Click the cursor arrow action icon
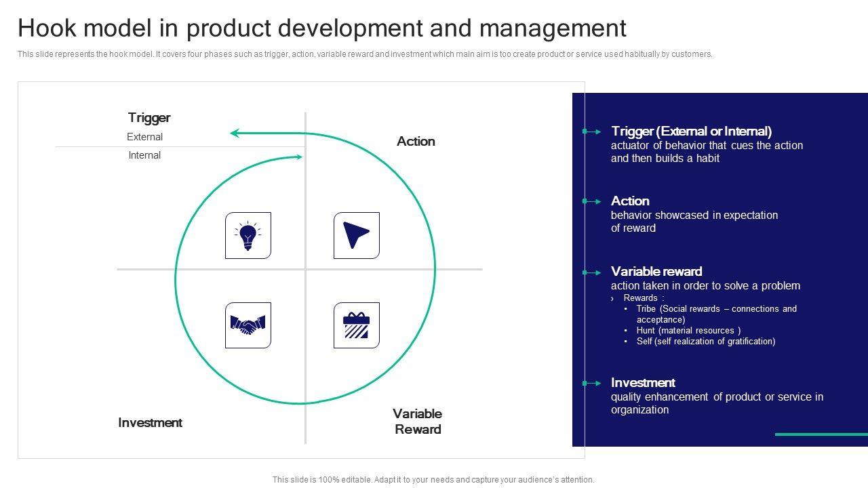This screenshot has width=868, height=488. pos(357,235)
